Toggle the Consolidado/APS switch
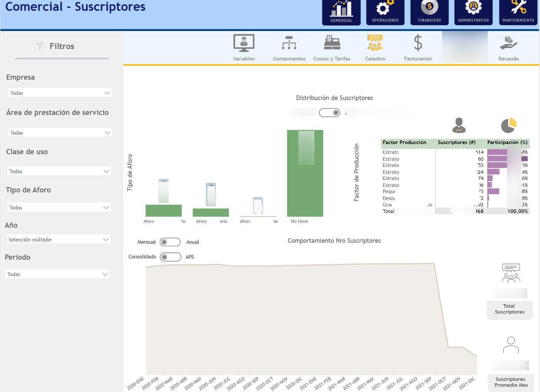This screenshot has height=392, width=540. point(170,257)
